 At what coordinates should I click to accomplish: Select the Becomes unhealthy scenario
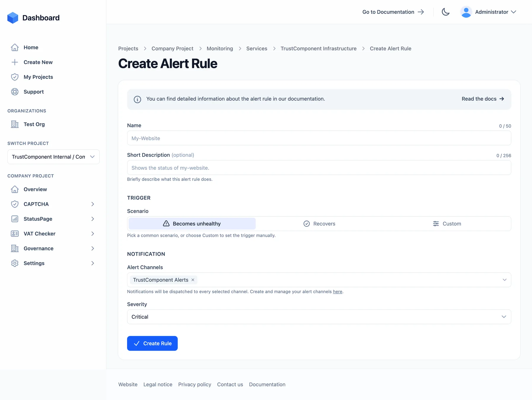coord(192,224)
